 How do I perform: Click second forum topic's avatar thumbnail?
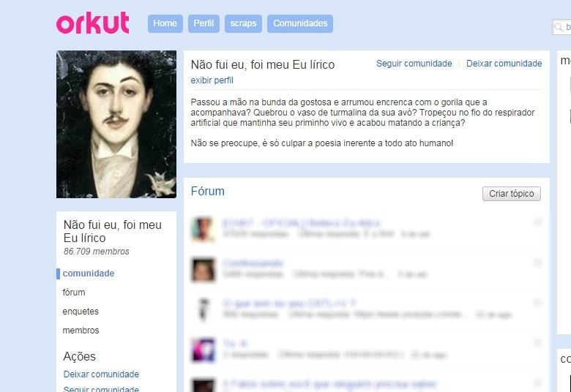point(203,270)
